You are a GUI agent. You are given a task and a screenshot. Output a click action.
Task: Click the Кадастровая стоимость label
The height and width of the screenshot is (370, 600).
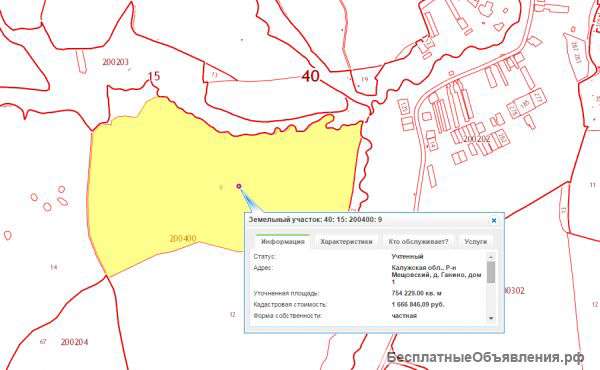(x=290, y=305)
